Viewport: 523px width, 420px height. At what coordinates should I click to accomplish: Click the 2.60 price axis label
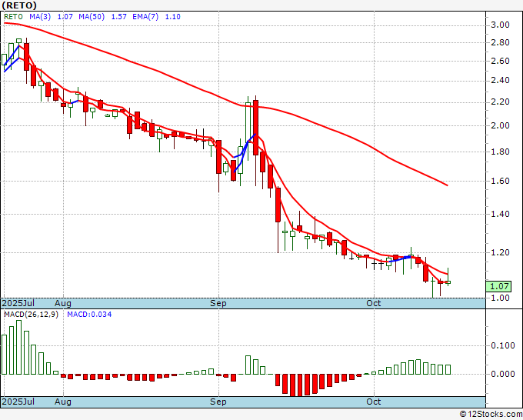tap(500, 61)
